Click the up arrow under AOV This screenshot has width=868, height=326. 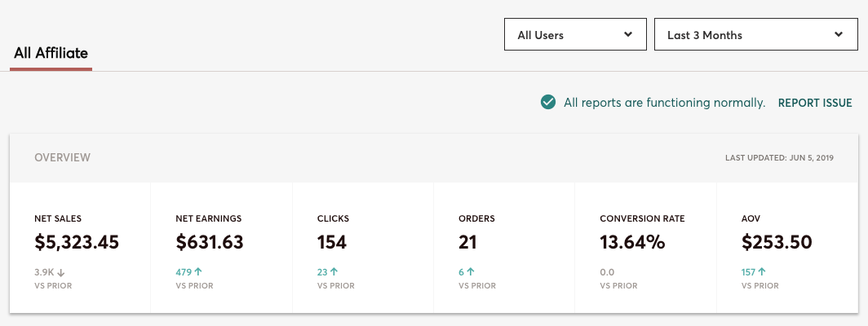[x=762, y=272]
